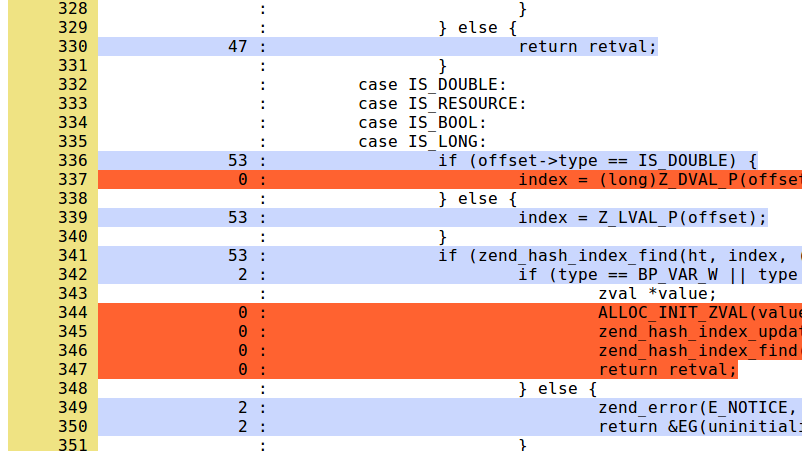
Task: Click the uncovered ALLOC_INIT_ZVAL line
Action: click(x=698, y=313)
